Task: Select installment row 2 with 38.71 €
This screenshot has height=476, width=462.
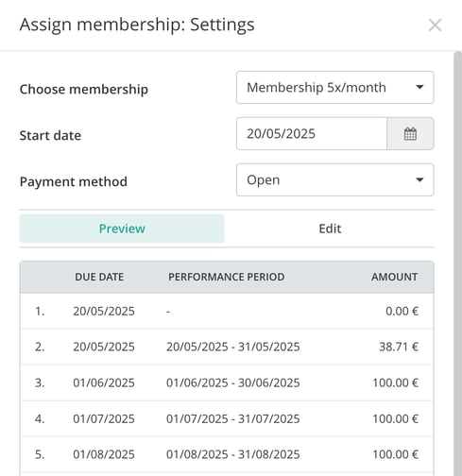Action: pos(227,347)
